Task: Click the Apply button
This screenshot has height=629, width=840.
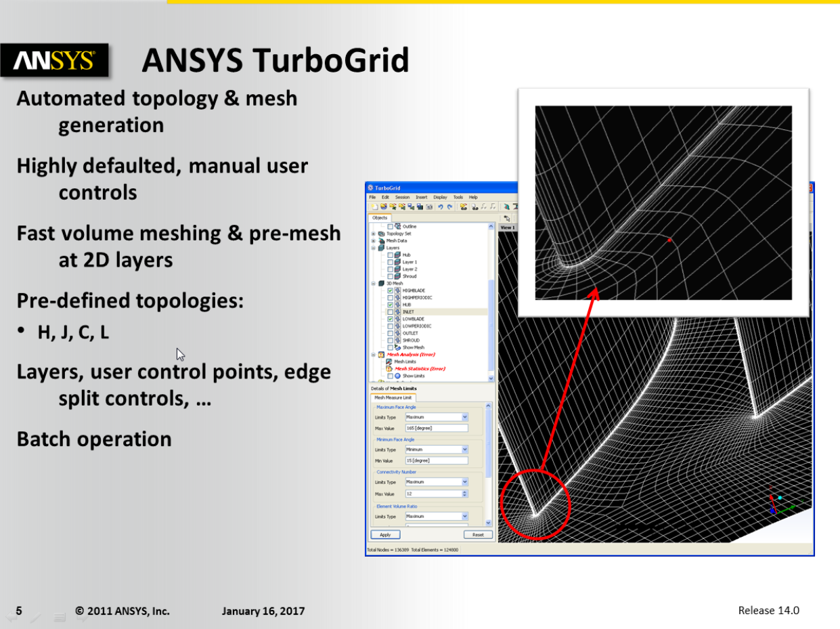Action: tap(385, 534)
